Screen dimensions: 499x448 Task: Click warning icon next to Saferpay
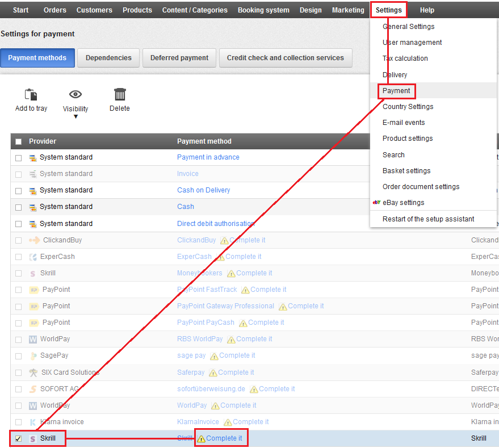(x=213, y=372)
